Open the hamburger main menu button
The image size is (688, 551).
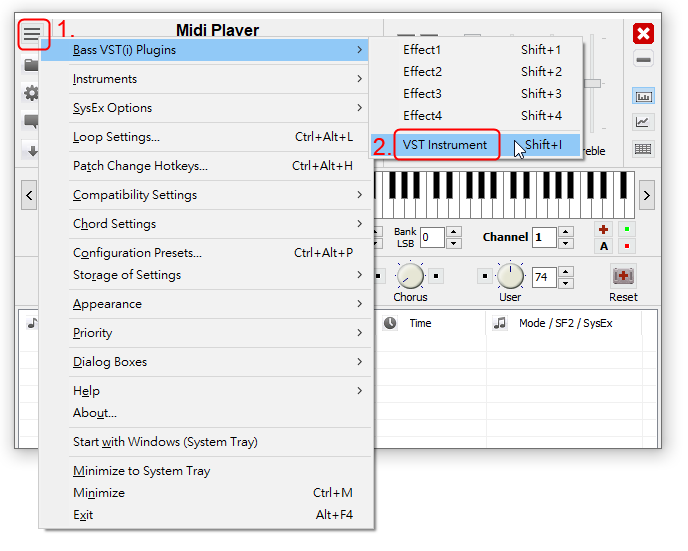[x=32, y=33]
